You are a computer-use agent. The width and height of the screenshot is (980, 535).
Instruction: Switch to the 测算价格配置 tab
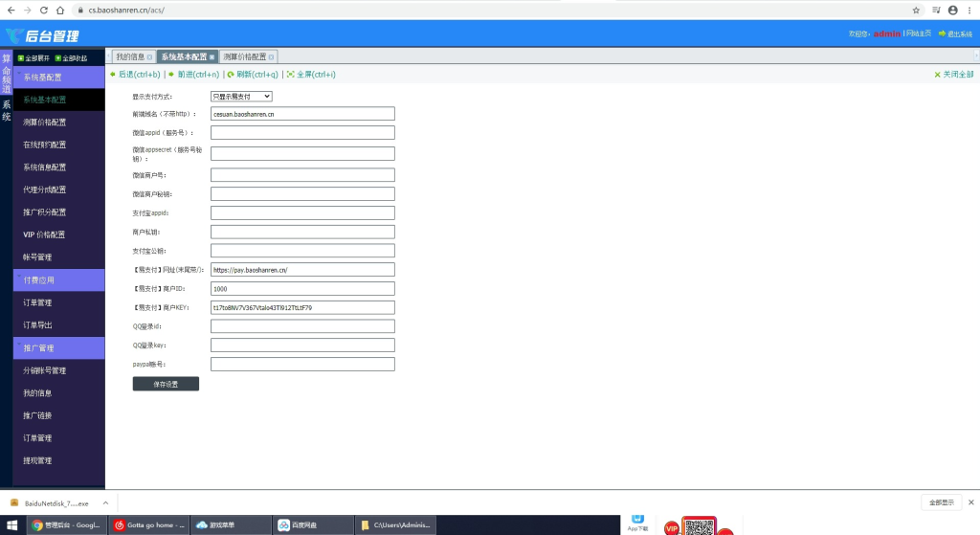click(244, 56)
